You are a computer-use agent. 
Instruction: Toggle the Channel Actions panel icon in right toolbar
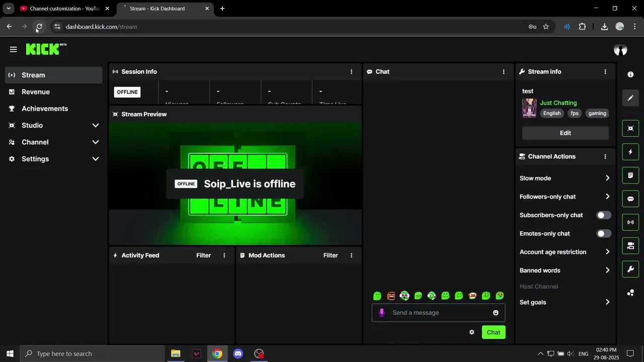630,246
